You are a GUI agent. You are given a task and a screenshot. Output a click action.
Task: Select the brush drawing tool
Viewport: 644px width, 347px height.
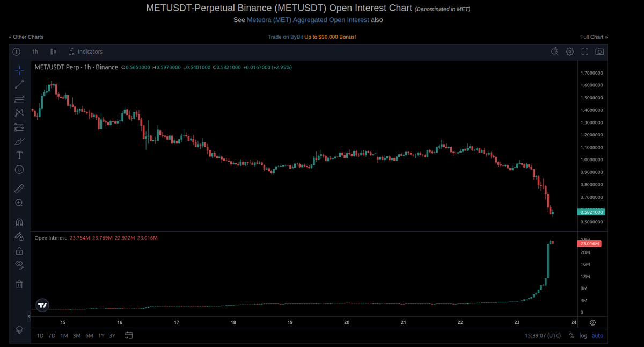pyautogui.click(x=19, y=141)
